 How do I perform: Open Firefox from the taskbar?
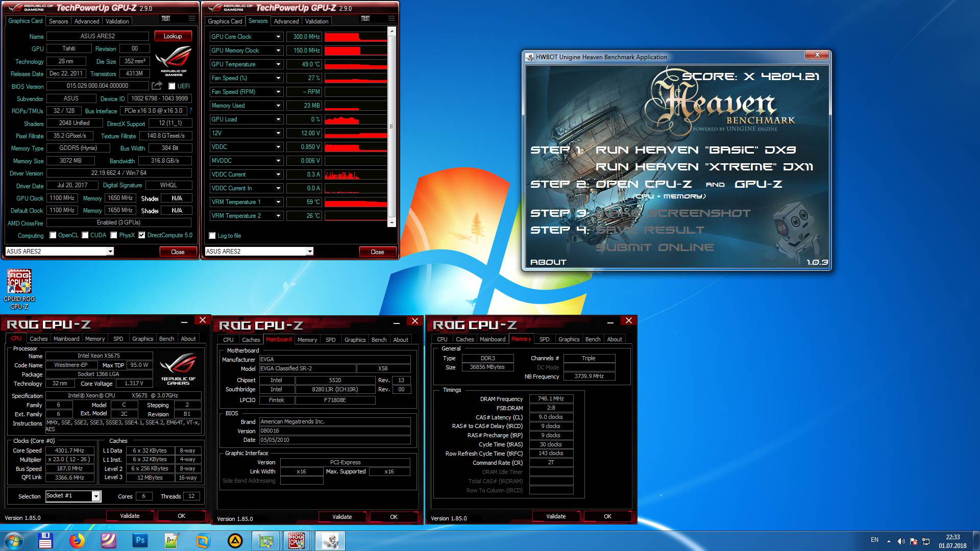pyautogui.click(x=77, y=541)
